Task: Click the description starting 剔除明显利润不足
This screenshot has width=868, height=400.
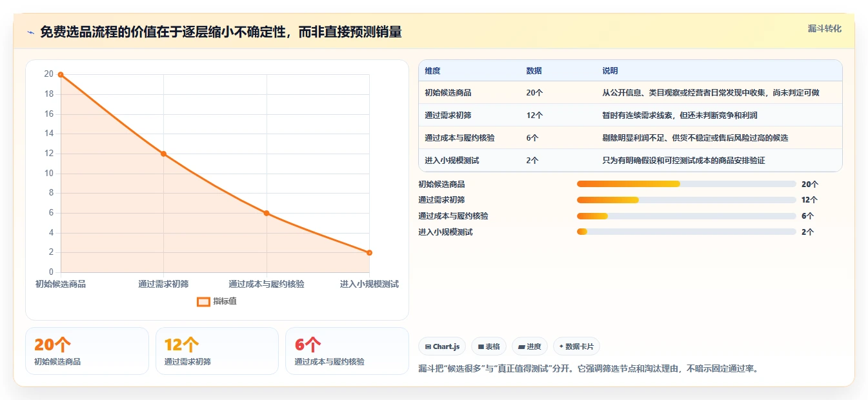Action: click(x=695, y=137)
